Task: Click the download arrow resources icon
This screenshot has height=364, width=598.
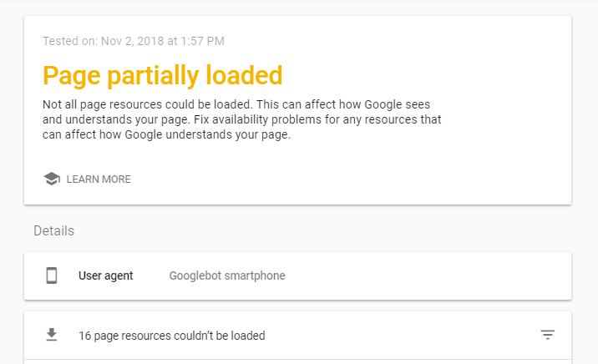Action: click(52, 335)
